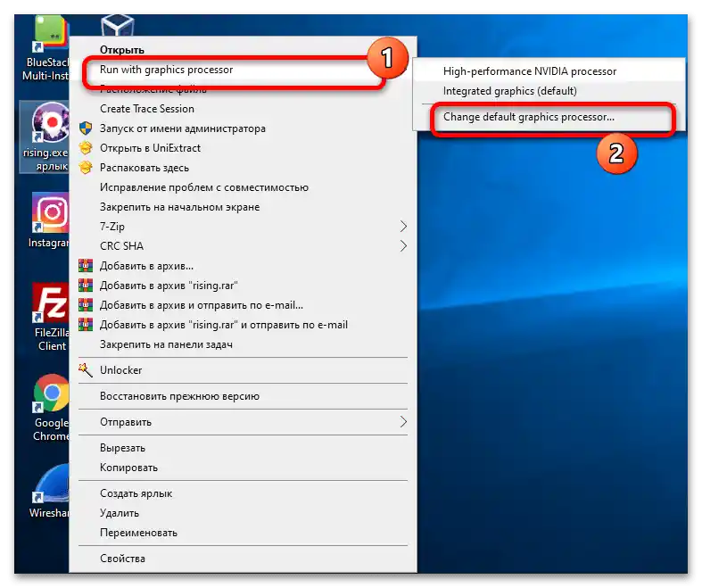Choose Открыть in the context menu
Image resolution: width=702 pixels, height=588 pixels.
point(243,50)
